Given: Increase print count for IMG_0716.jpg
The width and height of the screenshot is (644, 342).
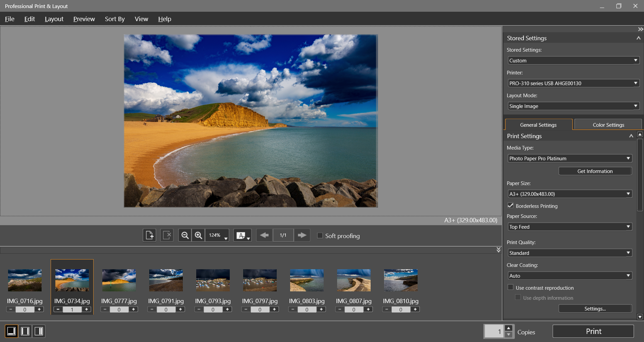Looking at the screenshot, I should coord(39,309).
